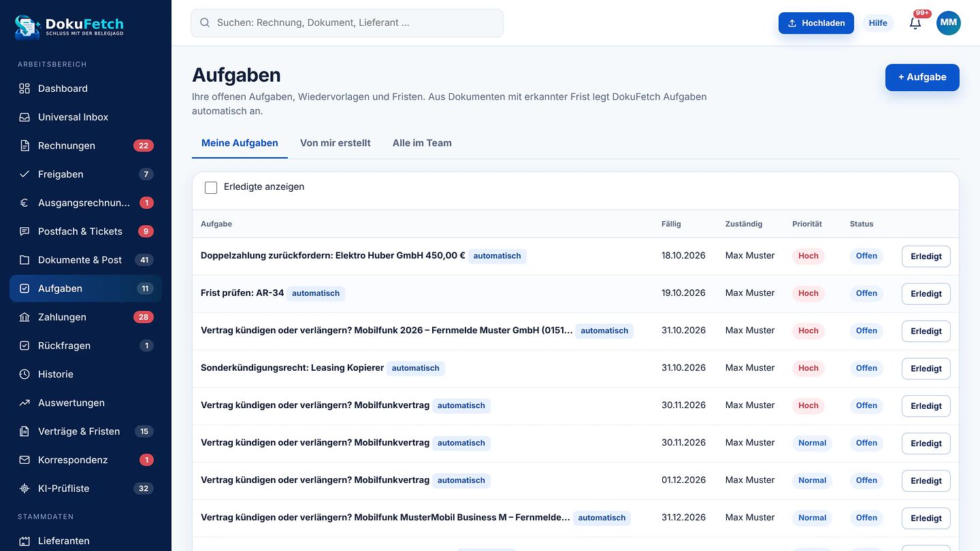
Task: Mark Frist prüfen: AR-34 as Erledigt
Action: (x=926, y=294)
